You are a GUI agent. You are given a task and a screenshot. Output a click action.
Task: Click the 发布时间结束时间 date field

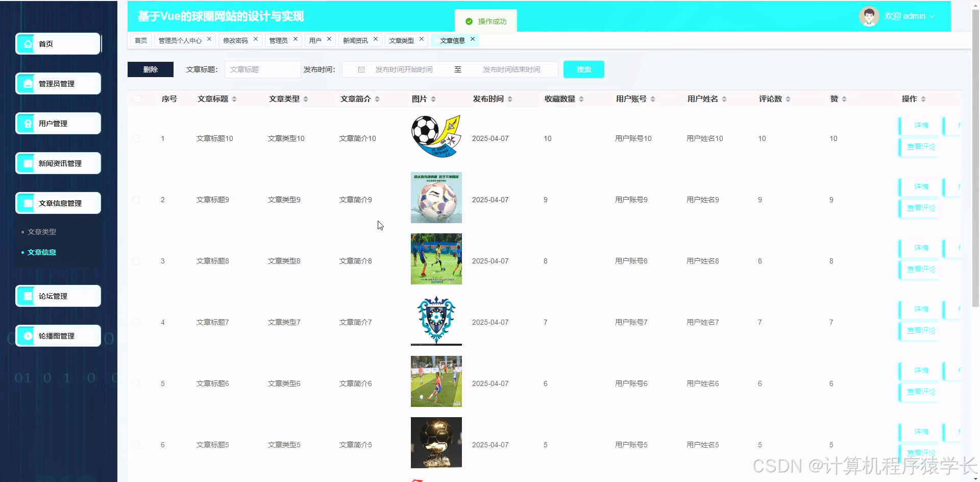(511, 69)
